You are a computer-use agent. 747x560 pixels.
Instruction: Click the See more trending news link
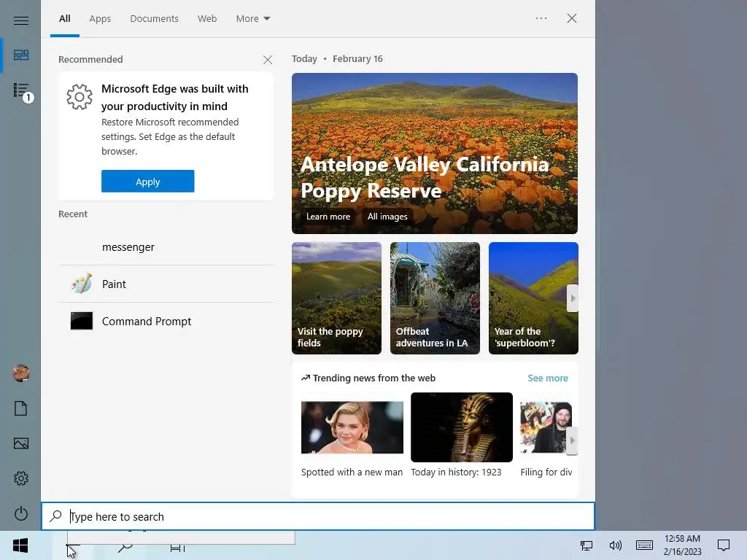tap(548, 378)
